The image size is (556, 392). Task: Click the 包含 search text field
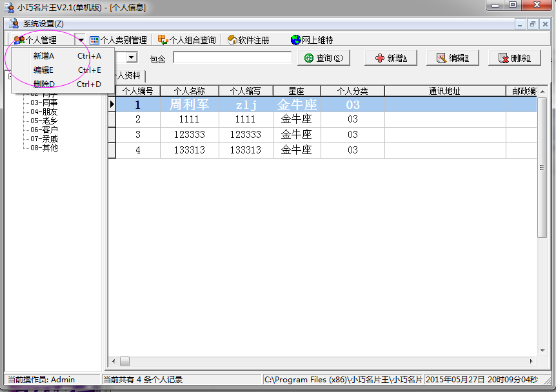pos(232,58)
